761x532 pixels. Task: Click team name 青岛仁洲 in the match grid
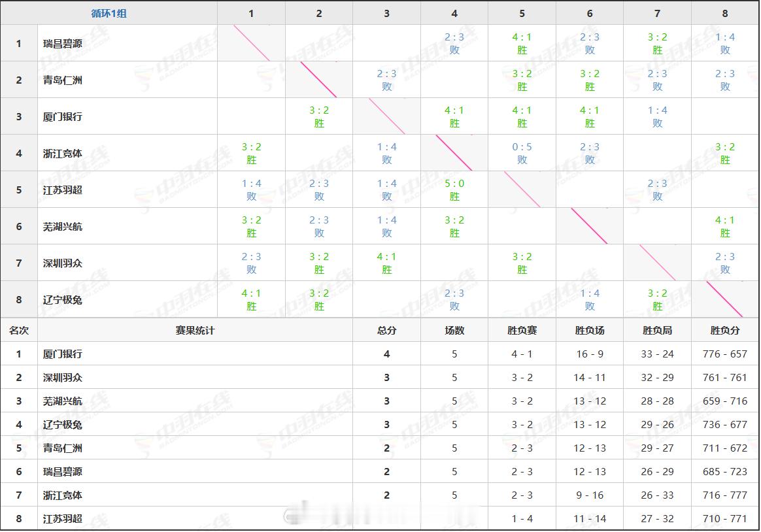(x=63, y=80)
